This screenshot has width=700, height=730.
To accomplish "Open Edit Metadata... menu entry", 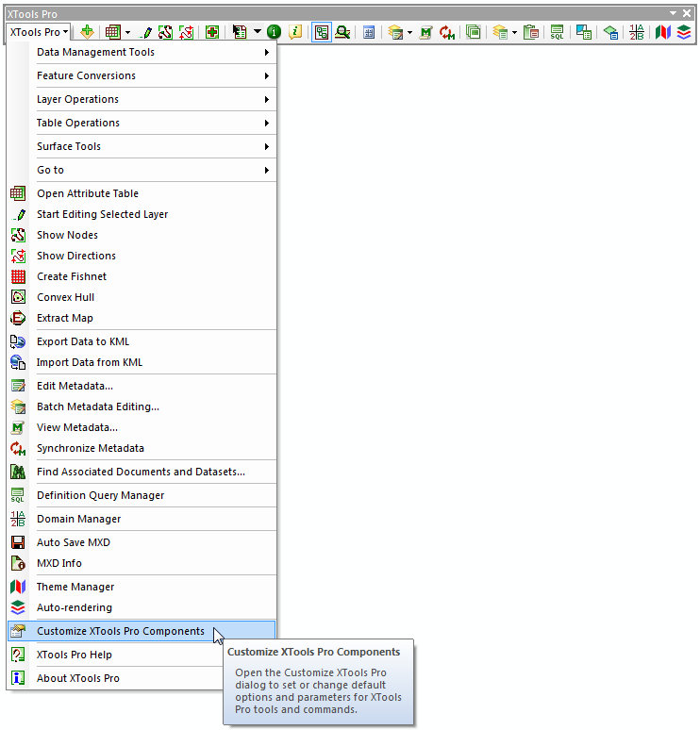I will 142,386.
